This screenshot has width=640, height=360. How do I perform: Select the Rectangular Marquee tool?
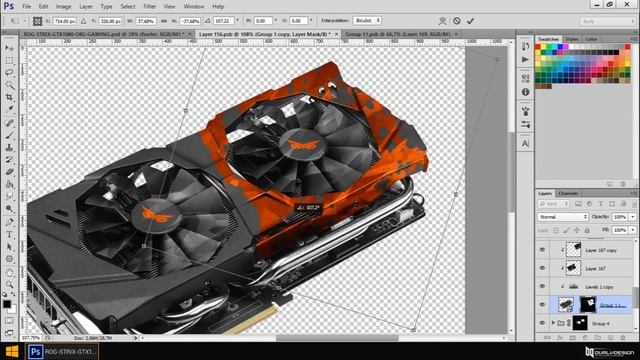pos(9,60)
